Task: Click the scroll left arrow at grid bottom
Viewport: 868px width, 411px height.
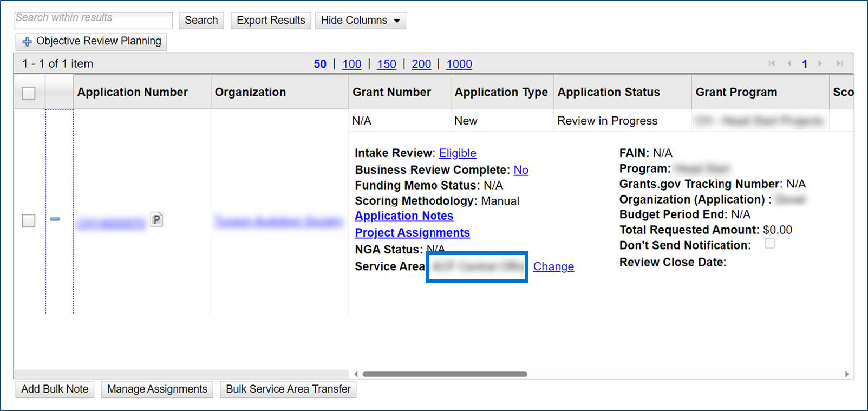Action: pos(356,374)
